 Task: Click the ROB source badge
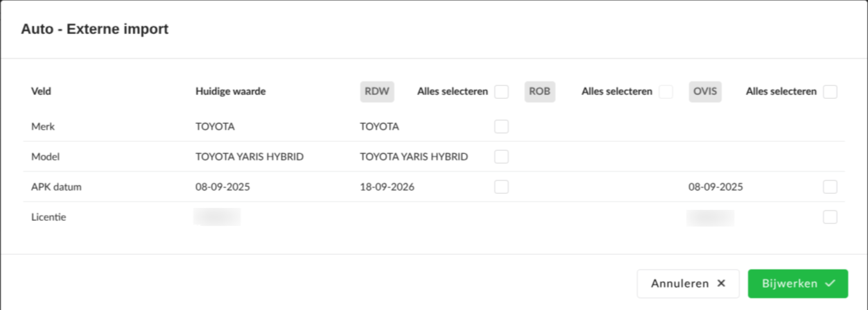[x=540, y=92]
